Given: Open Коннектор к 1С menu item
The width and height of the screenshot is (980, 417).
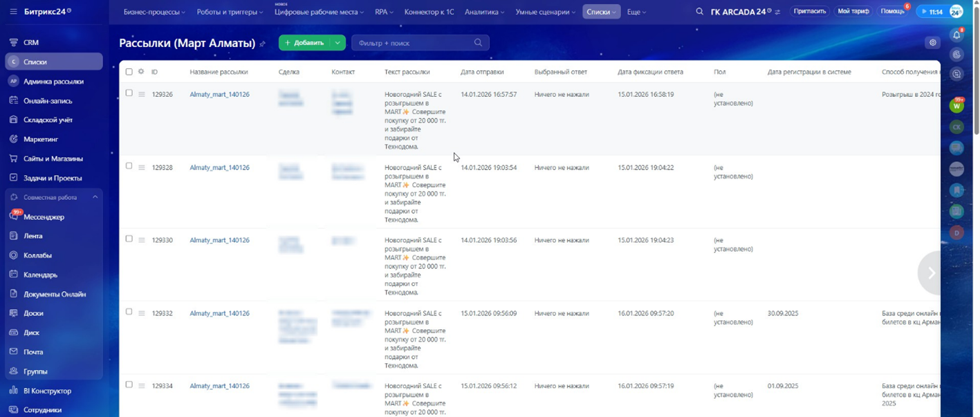Looking at the screenshot, I should coord(429,12).
